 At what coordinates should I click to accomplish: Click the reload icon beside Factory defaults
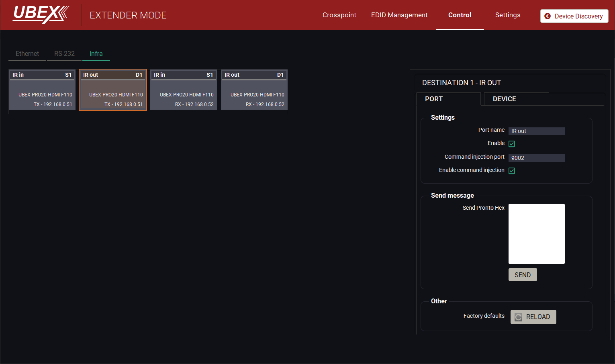519,317
